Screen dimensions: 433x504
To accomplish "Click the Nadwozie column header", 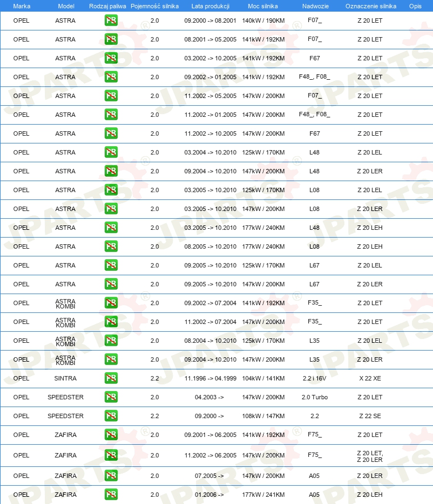I will tap(316, 6).
